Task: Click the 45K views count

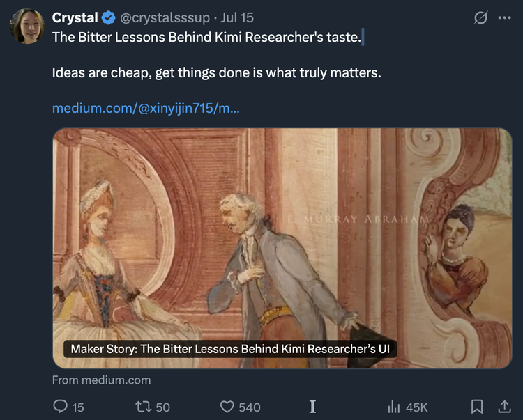Action: pyautogui.click(x=416, y=407)
